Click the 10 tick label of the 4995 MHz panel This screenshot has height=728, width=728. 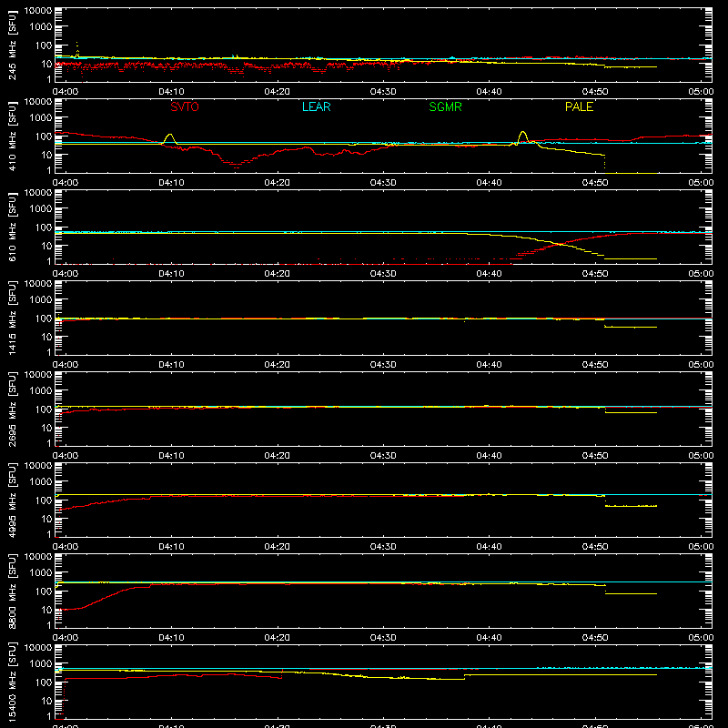point(46,519)
